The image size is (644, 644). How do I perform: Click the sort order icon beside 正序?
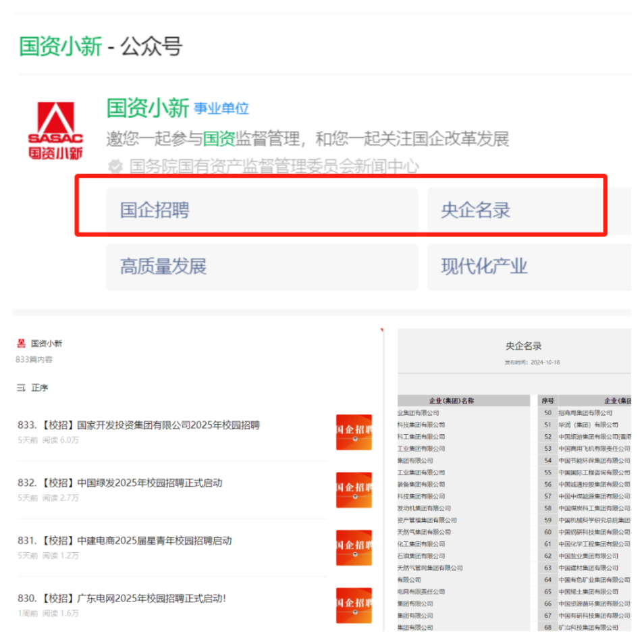[x=21, y=387]
